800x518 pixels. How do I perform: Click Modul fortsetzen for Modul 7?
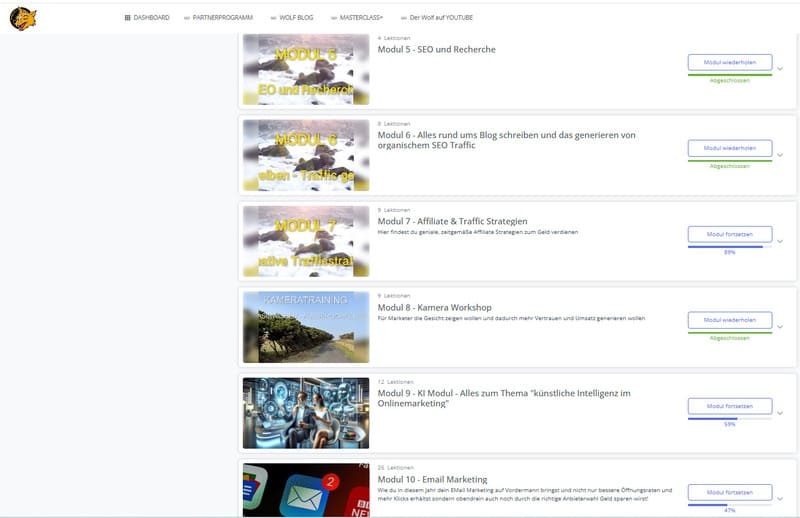point(730,234)
